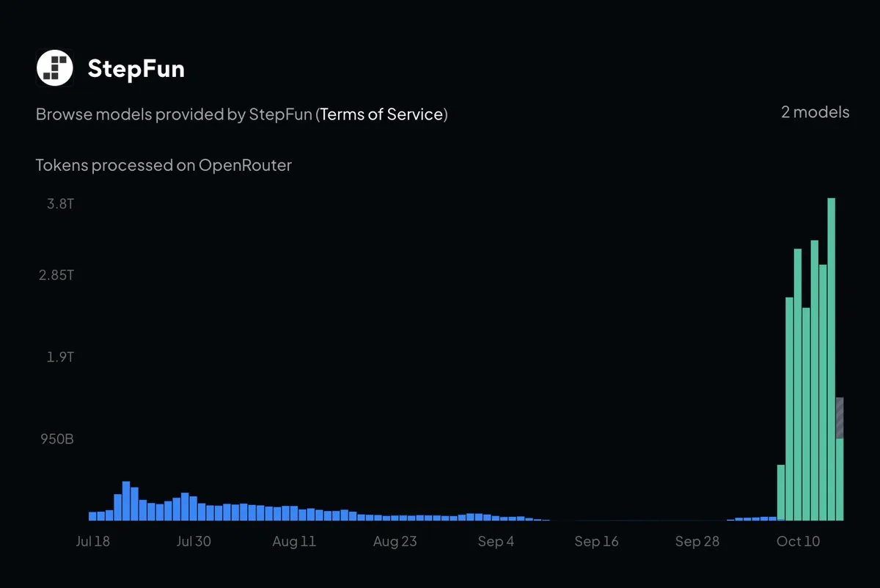Viewport: 880px width, 588px height.
Task: Click the Aug 11 date label
Action: coord(294,542)
